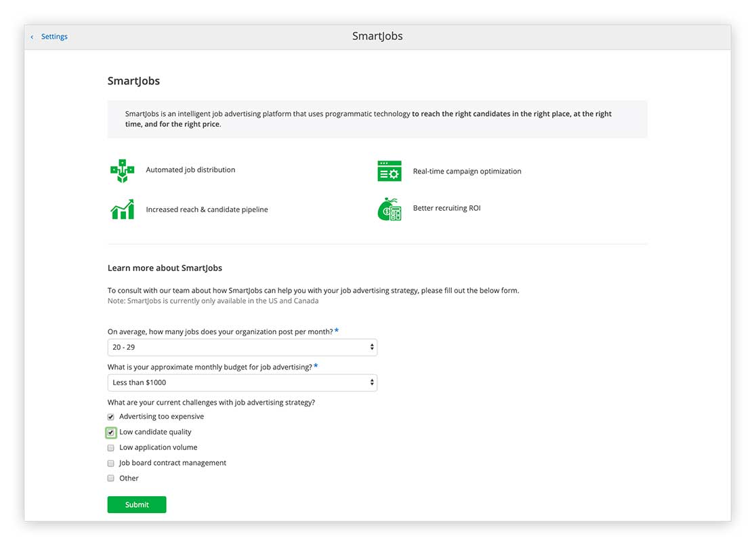
Task: Click the Learn more about SmartJobs heading
Action: tap(165, 268)
